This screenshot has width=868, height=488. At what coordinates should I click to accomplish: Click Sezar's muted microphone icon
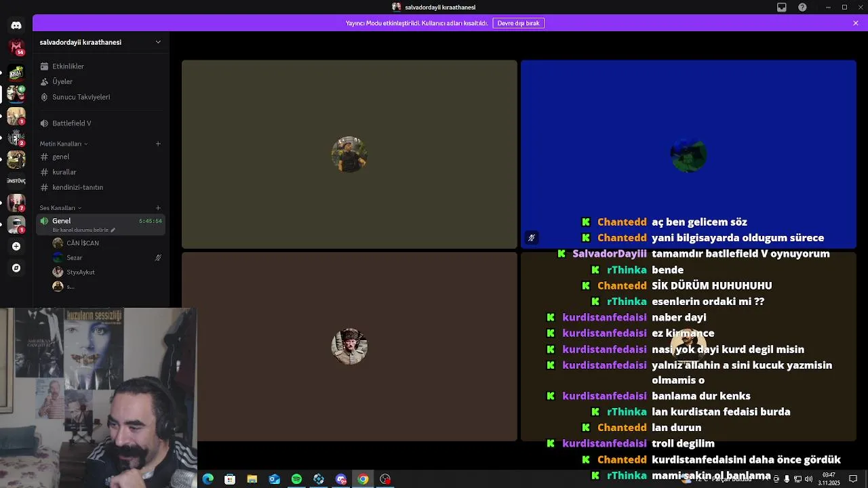point(158,258)
